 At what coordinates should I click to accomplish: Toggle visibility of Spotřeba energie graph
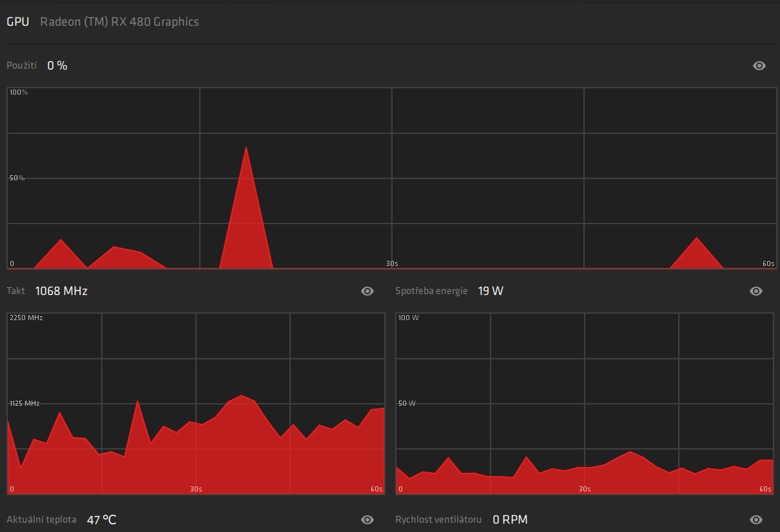756,291
